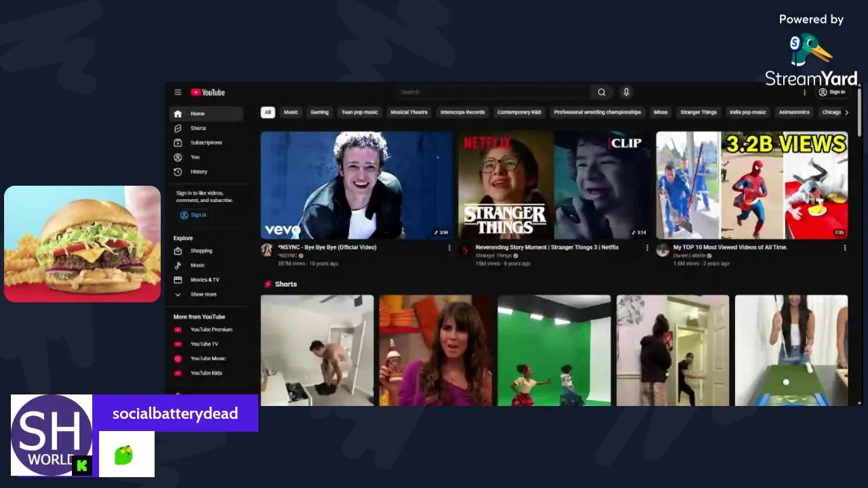Open the doorway prank Short

673,350
